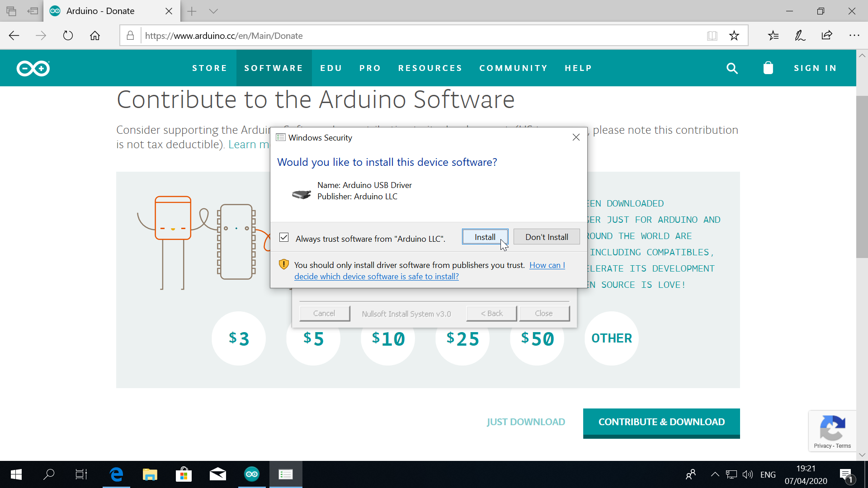Open the SOFTWARE menu item
The width and height of the screenshot is (868, 488).
[x=274, y=68]
